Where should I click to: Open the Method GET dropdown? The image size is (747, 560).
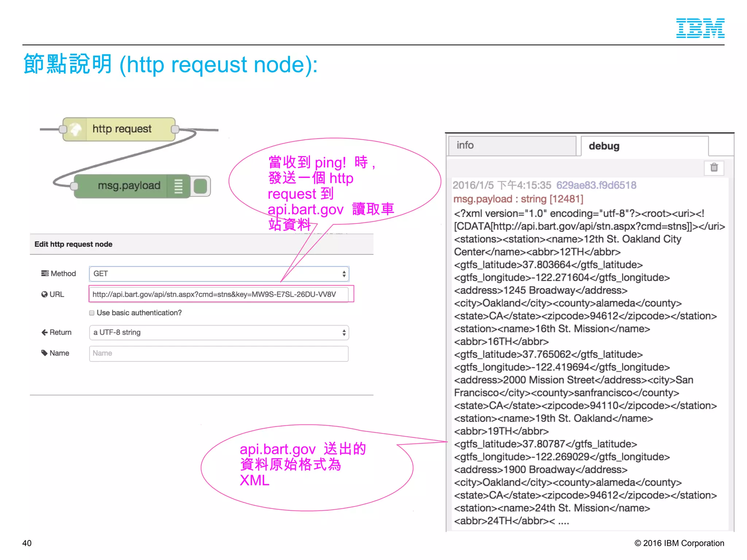[x=219, y=274]
